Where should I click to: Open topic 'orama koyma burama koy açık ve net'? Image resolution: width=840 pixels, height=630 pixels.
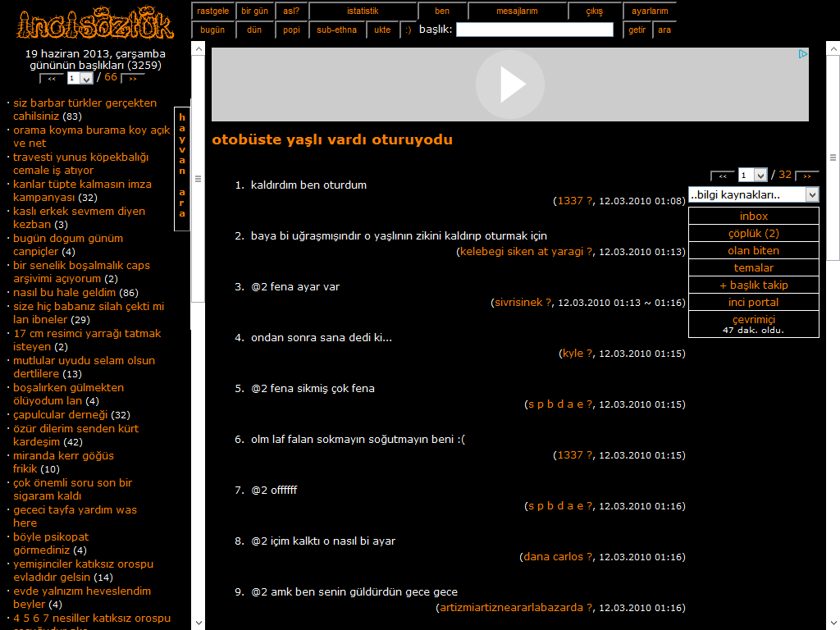coord(92,137)
